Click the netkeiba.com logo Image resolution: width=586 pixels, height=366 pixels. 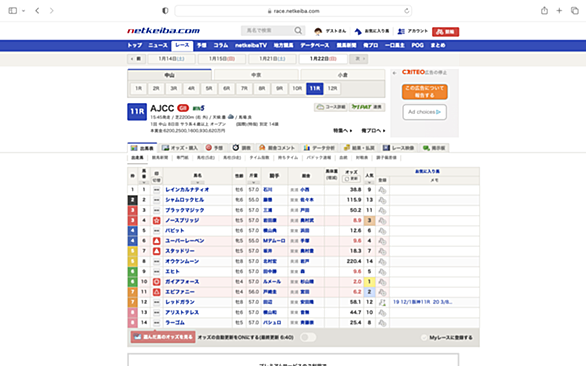click(164, 31)
